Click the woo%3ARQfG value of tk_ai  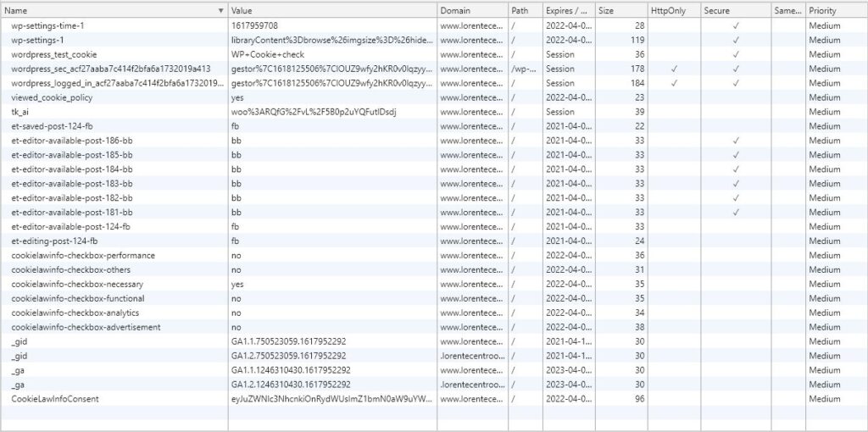tap(314, 112)
